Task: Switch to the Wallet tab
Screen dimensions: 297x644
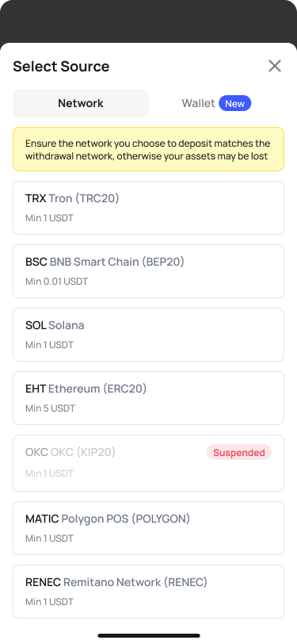Action: coord(216,103)
